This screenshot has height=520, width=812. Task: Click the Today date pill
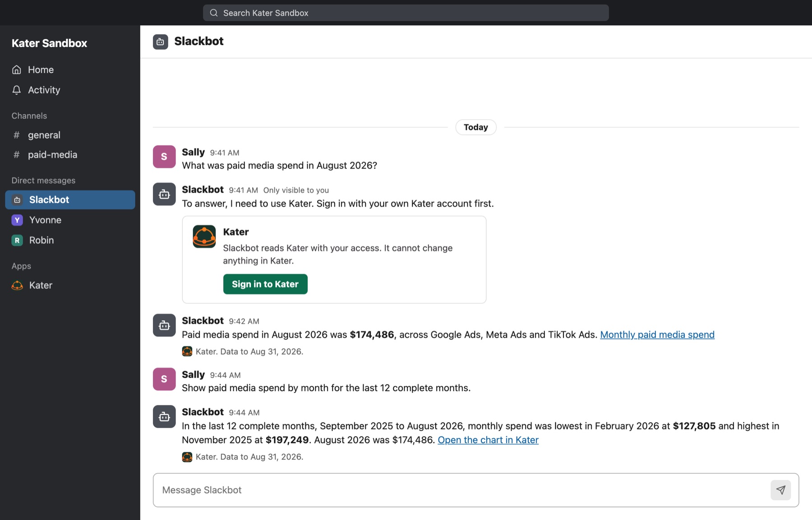coord(476,127)
